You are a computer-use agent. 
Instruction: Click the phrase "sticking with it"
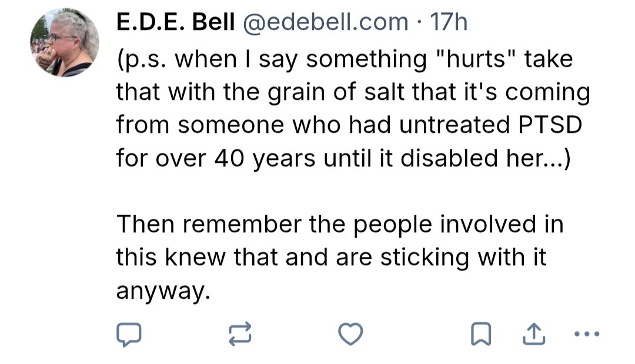[x=463, y=258]
